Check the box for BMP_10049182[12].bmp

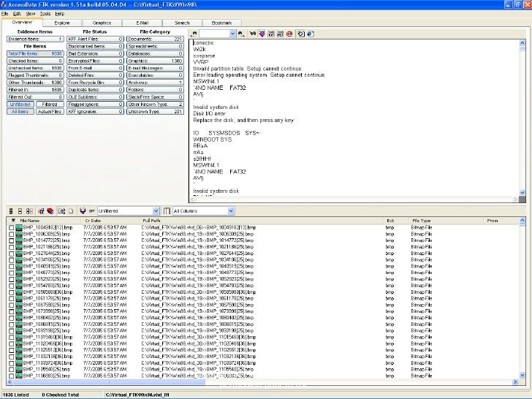[12, 228]
